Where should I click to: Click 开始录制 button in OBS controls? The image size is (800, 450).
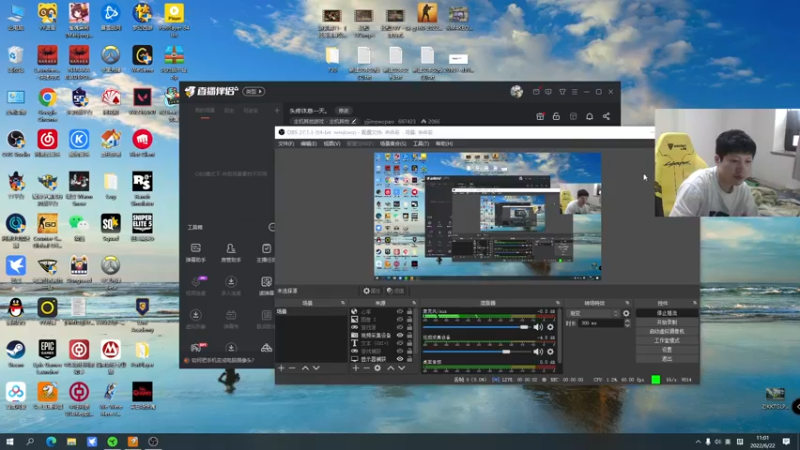(x=667, y=322)
